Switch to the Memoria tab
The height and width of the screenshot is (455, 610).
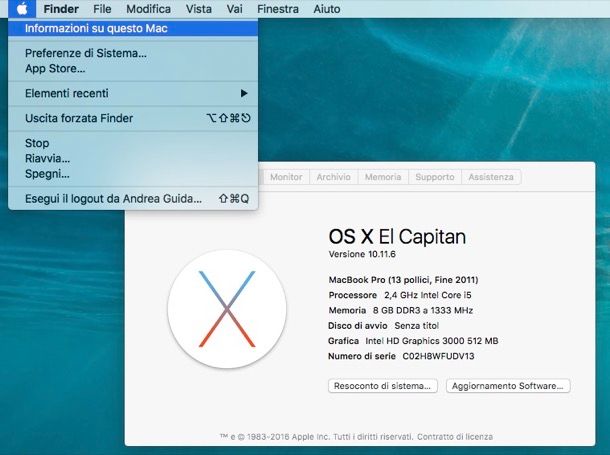383,177
